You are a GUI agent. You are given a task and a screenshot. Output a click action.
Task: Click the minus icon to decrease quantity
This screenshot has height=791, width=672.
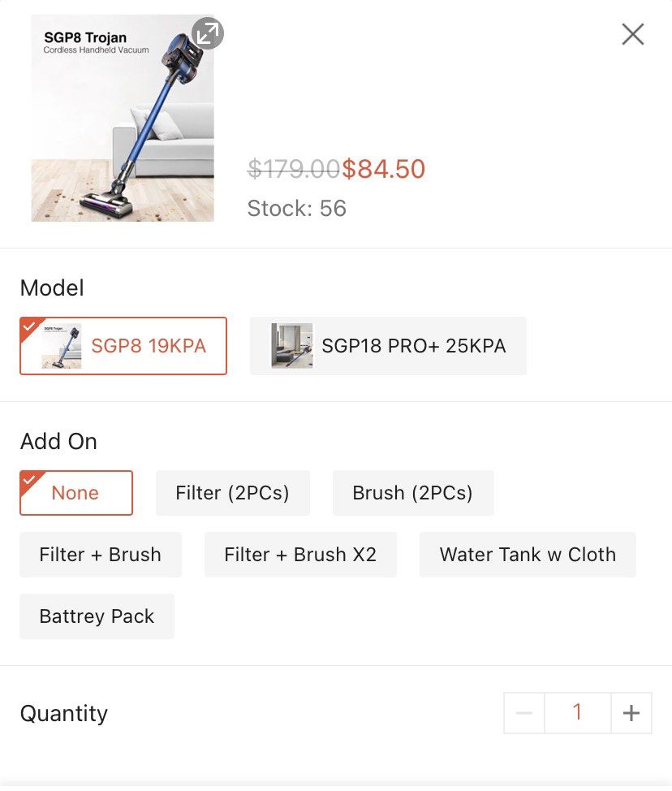pyautogui.click(x=523, y=712)
